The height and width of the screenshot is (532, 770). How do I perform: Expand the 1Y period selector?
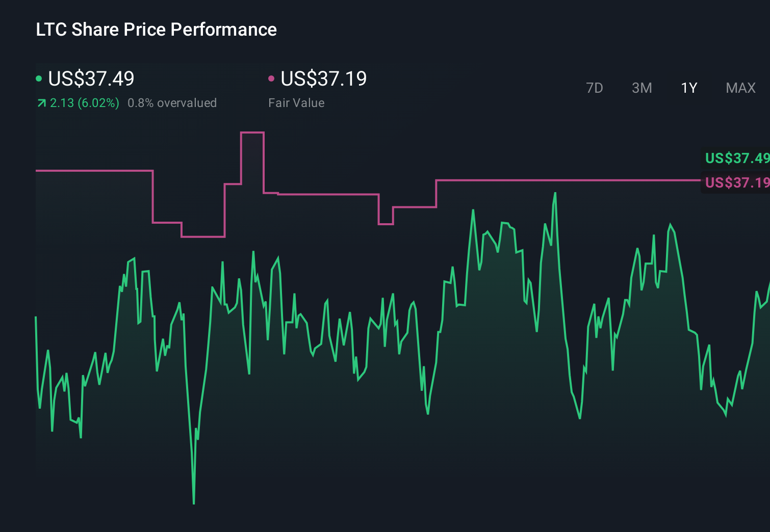(x=689, y=88)
